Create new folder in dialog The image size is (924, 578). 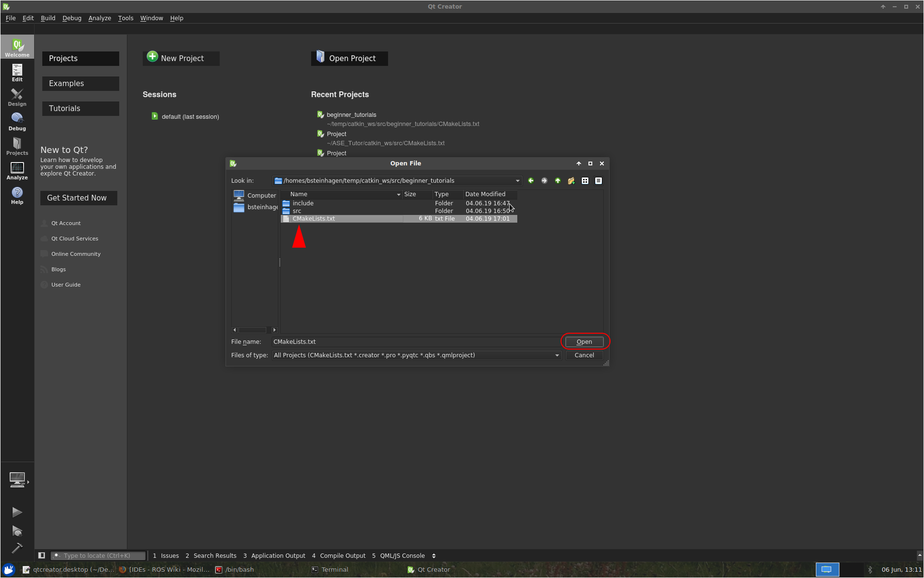(x=571, y=181)
